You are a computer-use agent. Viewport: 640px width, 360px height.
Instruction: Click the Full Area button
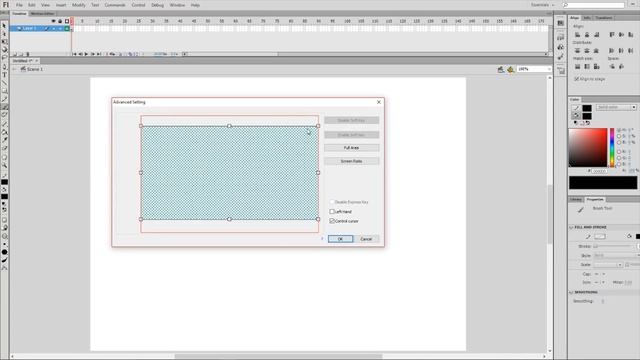tap(351, 148)
